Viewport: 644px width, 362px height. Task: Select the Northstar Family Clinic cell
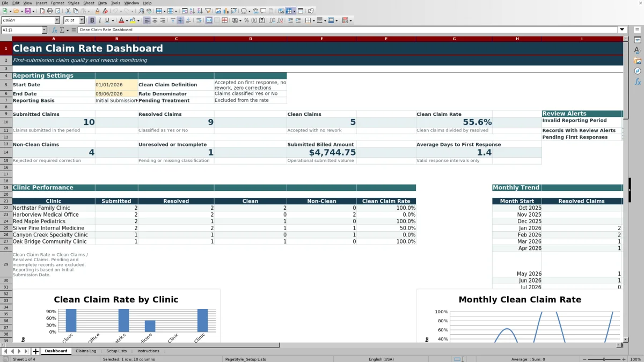54,208
